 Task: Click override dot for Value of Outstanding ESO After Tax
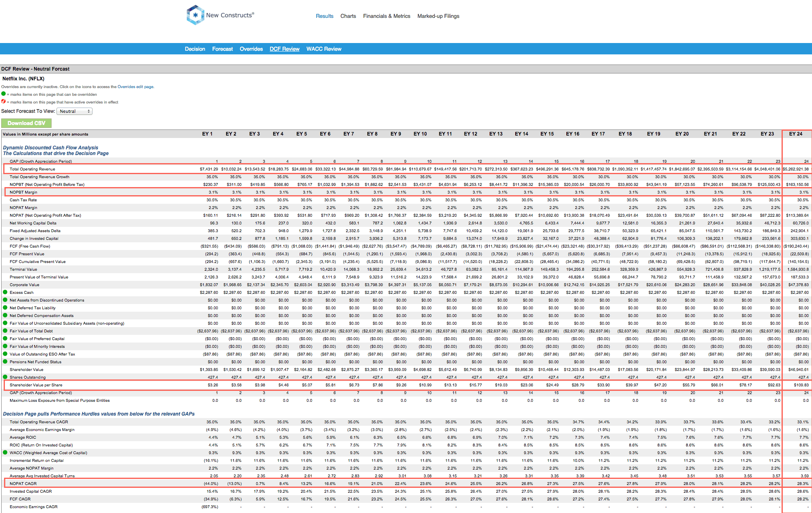[5, 354]
